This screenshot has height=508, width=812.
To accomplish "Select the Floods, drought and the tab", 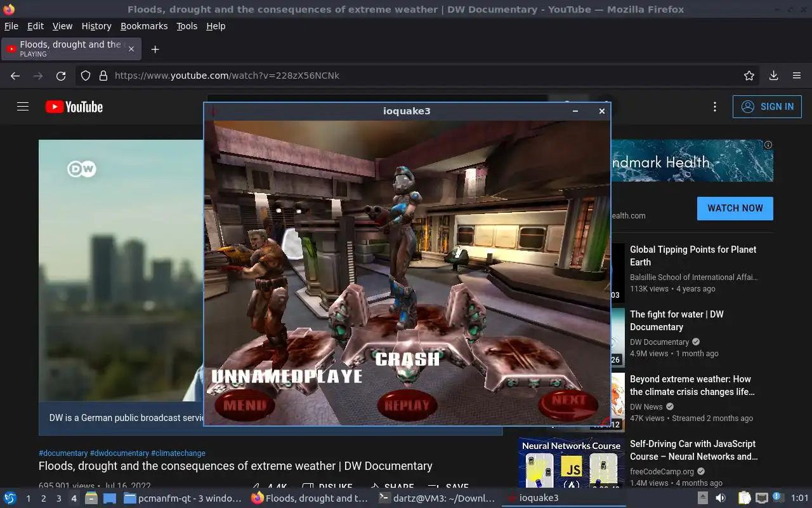I will (x=70, y=49).
